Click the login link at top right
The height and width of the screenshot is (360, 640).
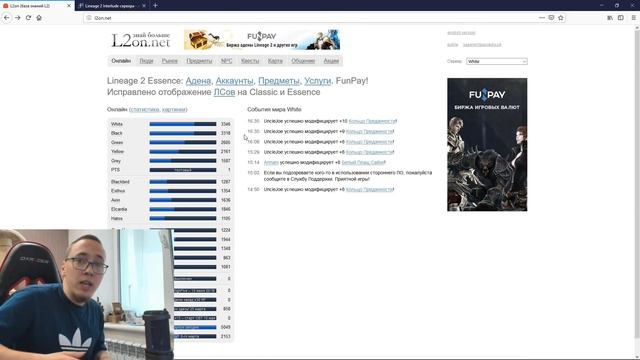[452, 44]
